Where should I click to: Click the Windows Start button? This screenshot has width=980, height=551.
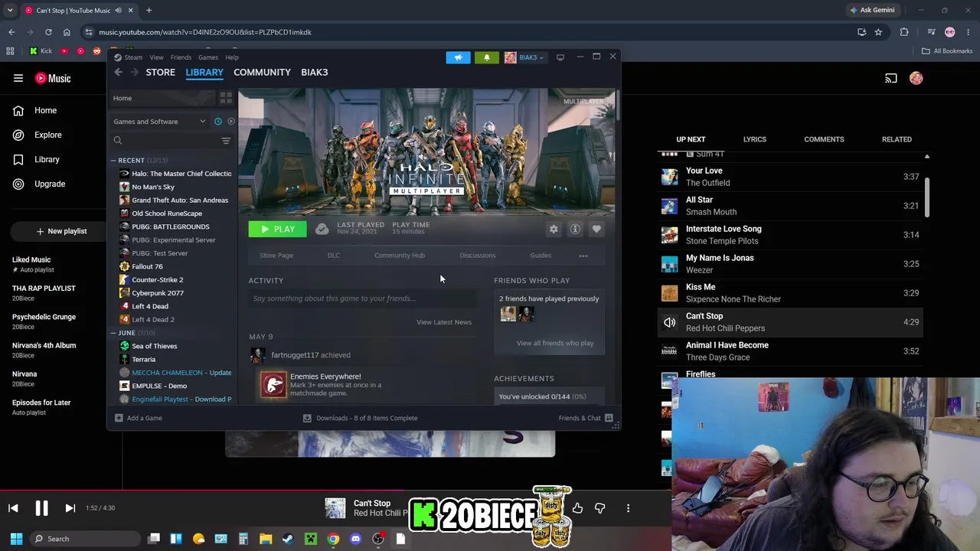(16, 539)
